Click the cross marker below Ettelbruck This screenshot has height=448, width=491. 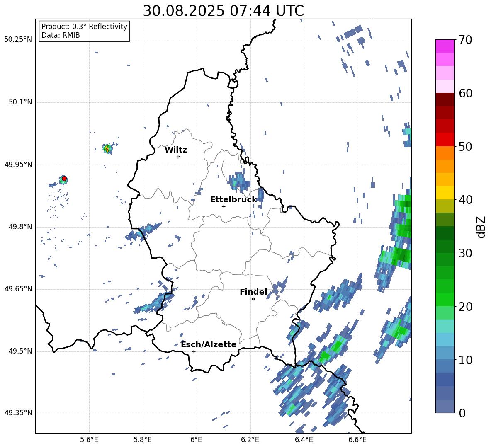click(x=224, y=206)
